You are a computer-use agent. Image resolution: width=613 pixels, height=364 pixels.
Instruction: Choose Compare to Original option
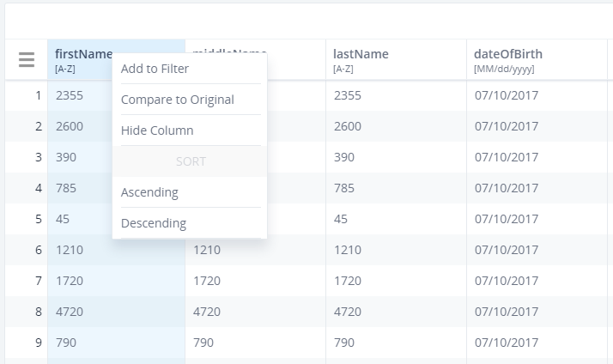[177, 100]
